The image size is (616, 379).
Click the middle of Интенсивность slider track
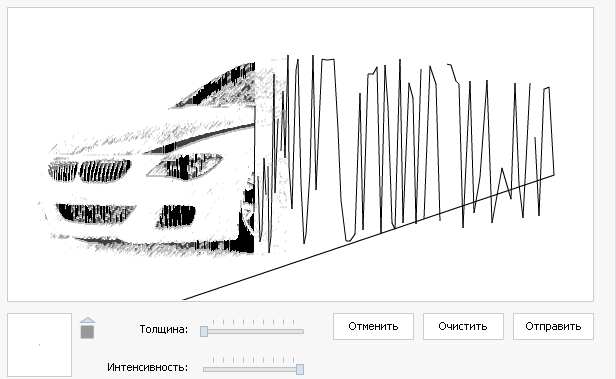pos(253,369)
